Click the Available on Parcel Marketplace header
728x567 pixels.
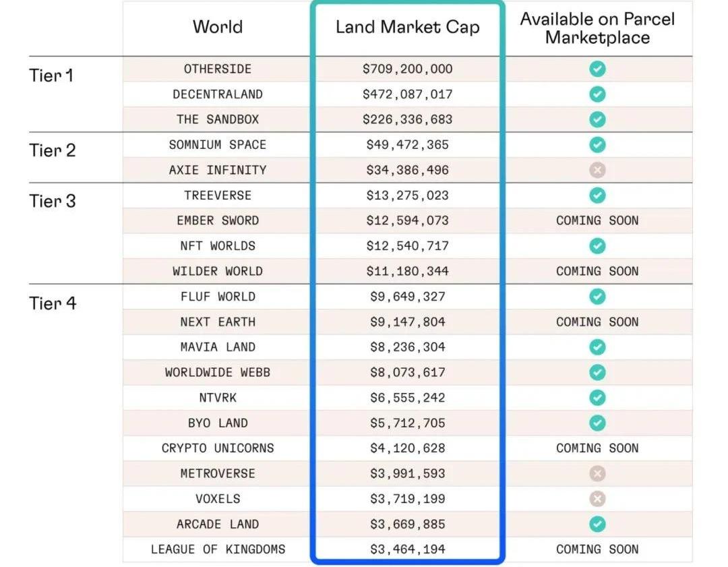pyautogui.click(x=597, y=28)
